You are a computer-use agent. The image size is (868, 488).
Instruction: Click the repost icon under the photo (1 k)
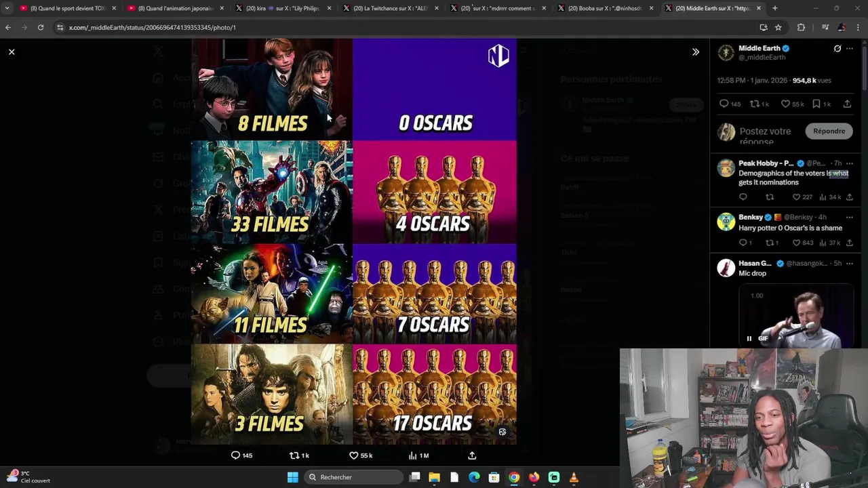pos(294,455)
